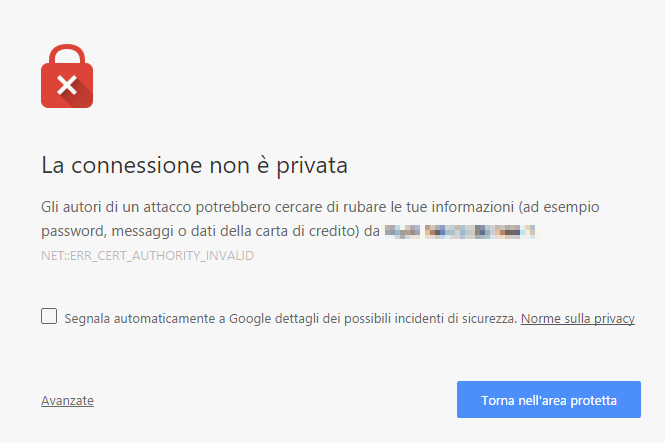Click the red padlock warning icon

tap(67, 76)
